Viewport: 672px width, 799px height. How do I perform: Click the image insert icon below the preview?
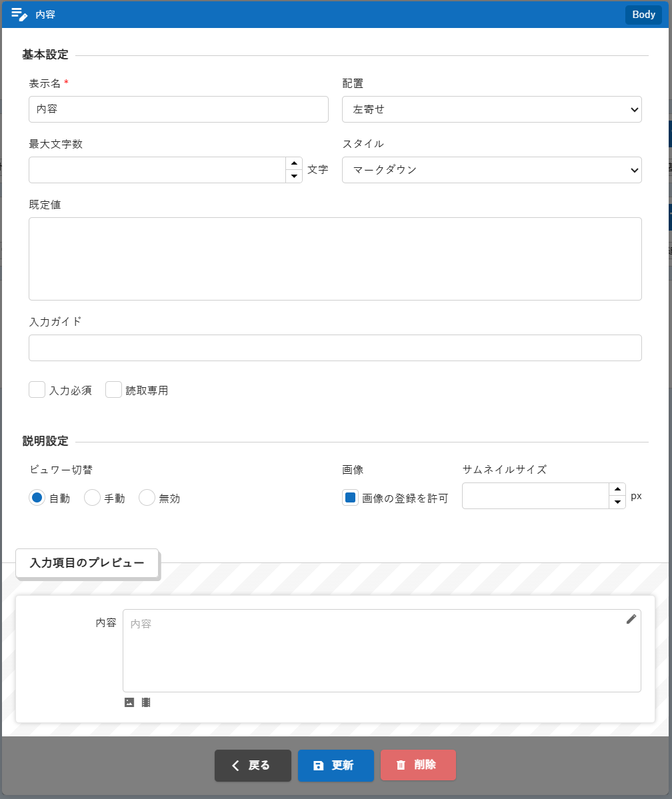coord(129,702)
